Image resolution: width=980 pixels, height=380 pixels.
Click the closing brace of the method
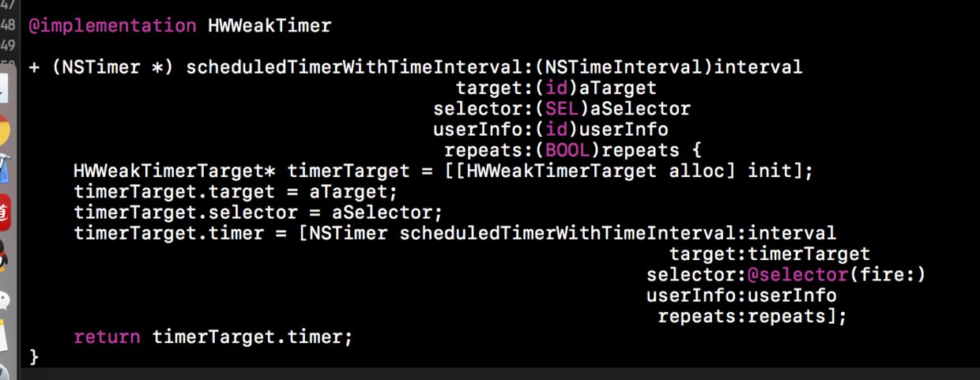pyautogui.click(x=34, y=357)
